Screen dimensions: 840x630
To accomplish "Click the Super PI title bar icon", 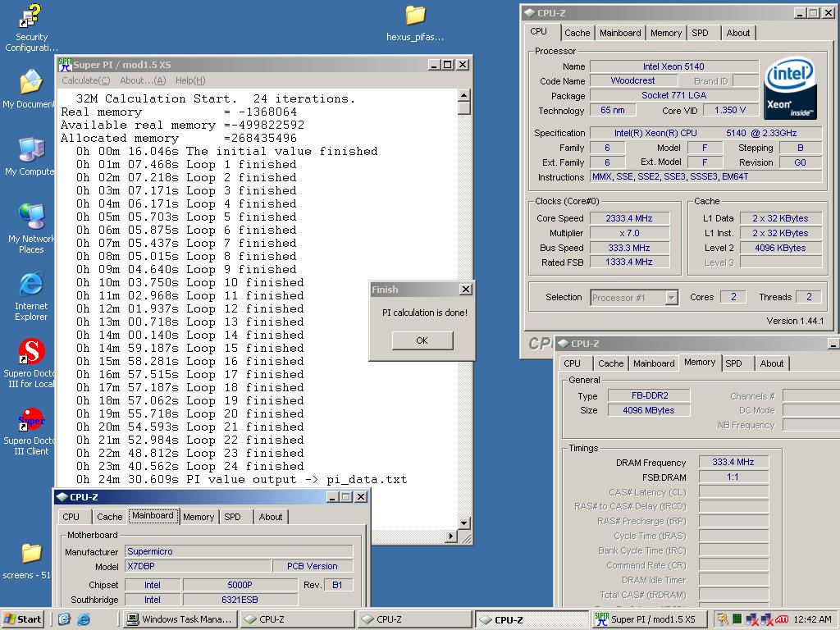I will click(x=65, y=64).
